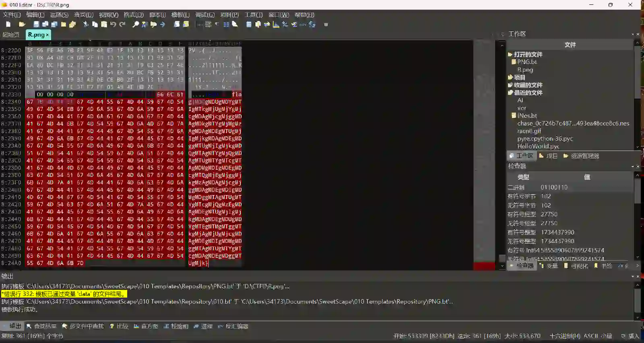Open the 模板 menu in menu bar
Screen dimensions: 644x343
point(180,15)
